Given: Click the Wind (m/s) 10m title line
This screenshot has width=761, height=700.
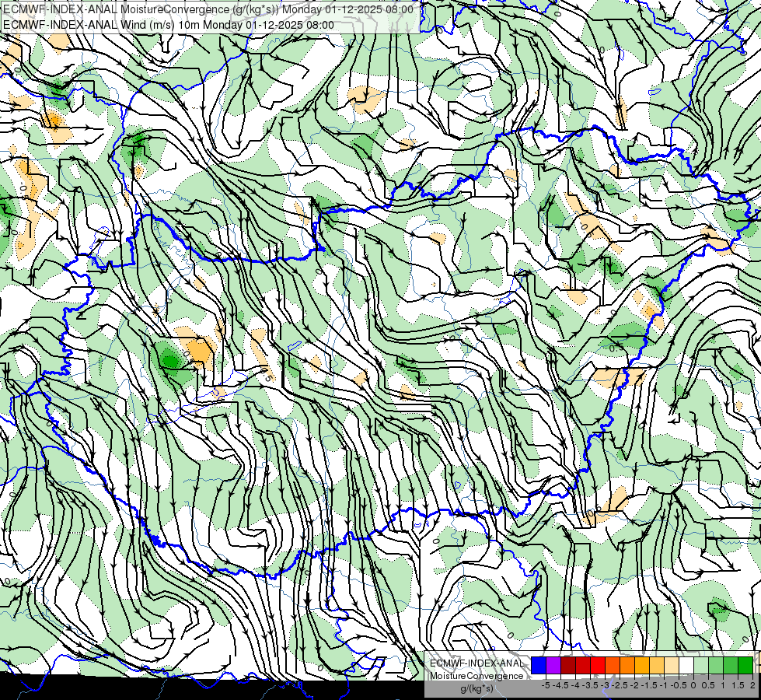Looking at the screenshot, I should [x=169, y=25].
